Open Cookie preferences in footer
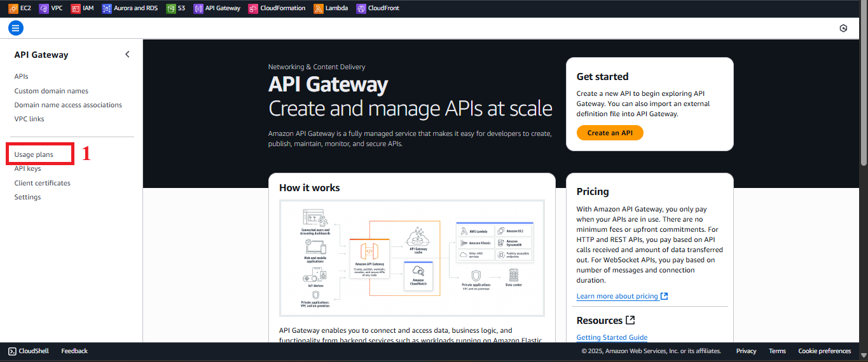The image size is (868, 362). click(824, 351)
